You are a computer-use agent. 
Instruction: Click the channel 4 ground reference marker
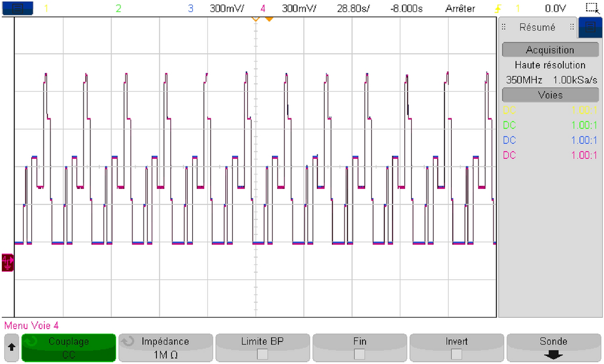[x=6, y=263]
